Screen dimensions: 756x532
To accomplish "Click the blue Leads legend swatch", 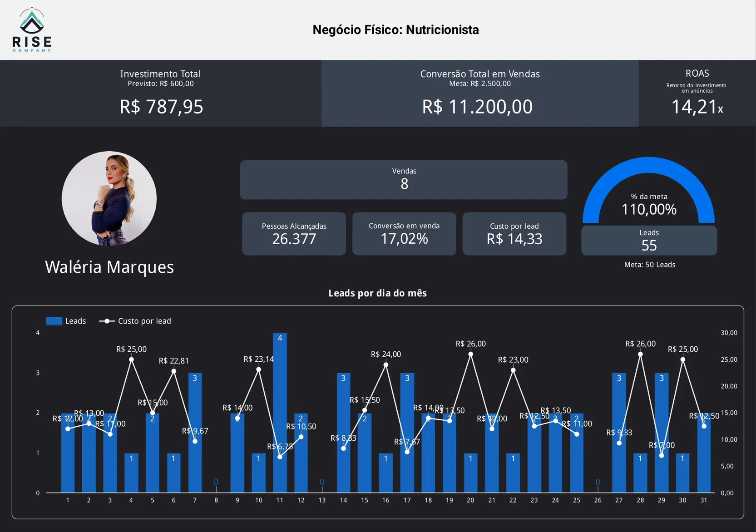I will point(54,321).
